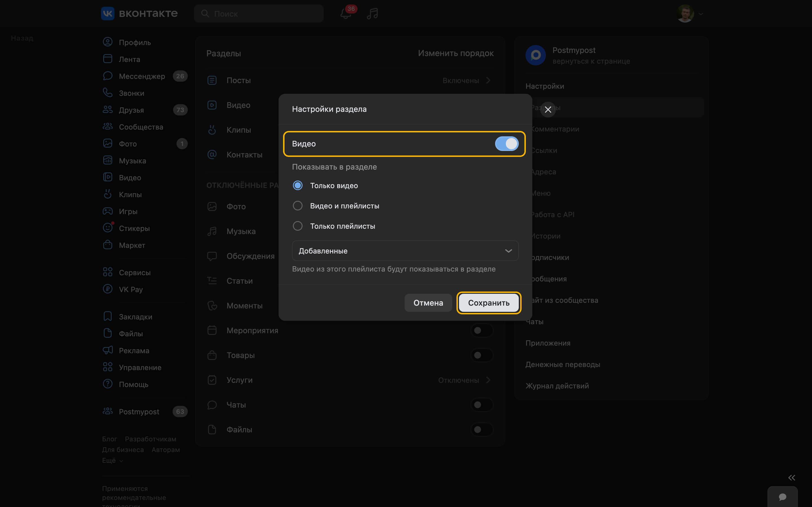Open Messenger from left sidebar
The height and width of the screenshot is (507, 812).
tap(142, 76)
